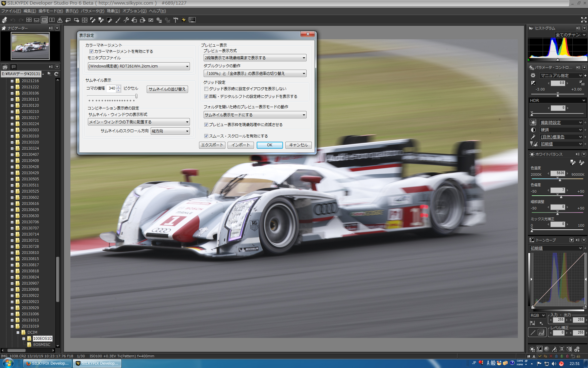Select the 100EOS1D folder in tree

(x=43, y=339)
